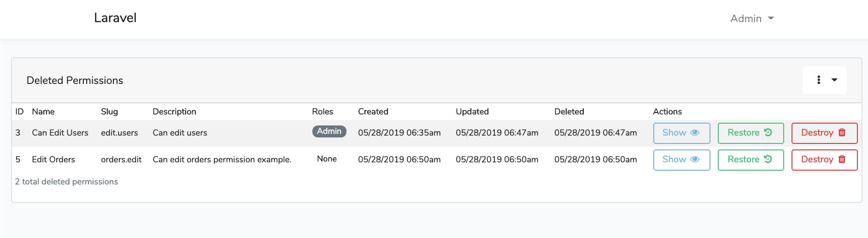This screenshot has height=238, width=868.
Task: Restore the Can Edit Users permission
Action: point(750,133)
